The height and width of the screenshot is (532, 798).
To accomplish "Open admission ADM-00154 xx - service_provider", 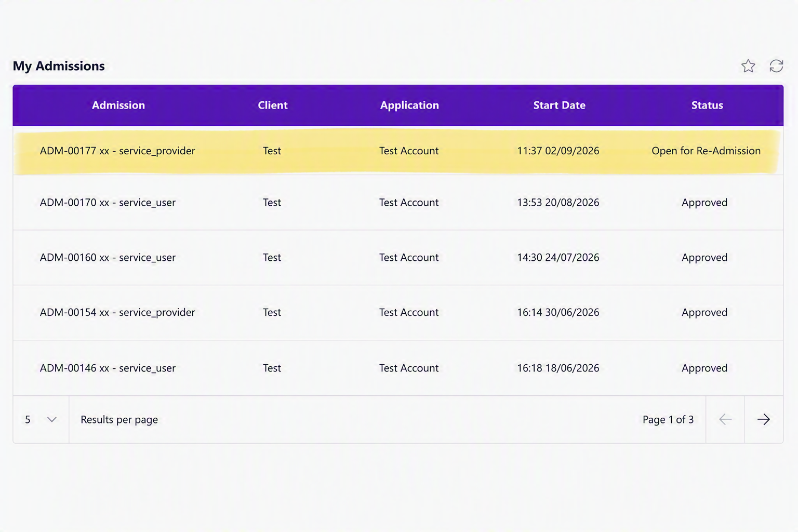I will (117, 312).
